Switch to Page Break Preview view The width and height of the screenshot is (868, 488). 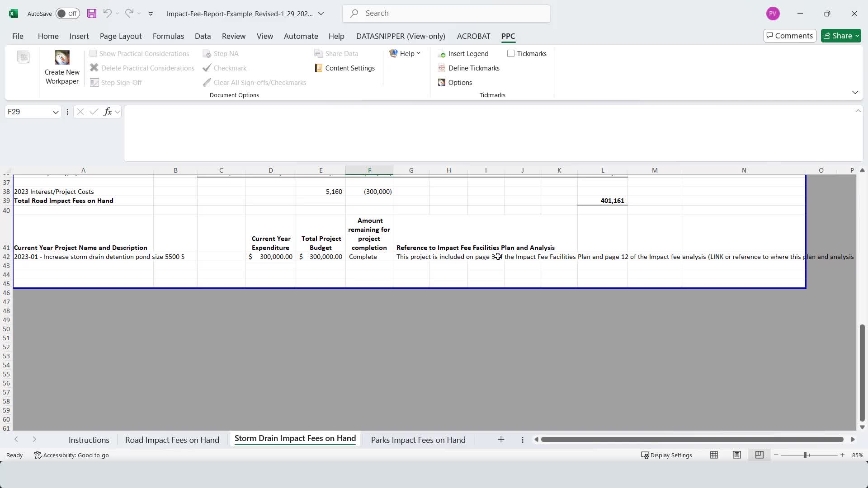click(759, 455)
